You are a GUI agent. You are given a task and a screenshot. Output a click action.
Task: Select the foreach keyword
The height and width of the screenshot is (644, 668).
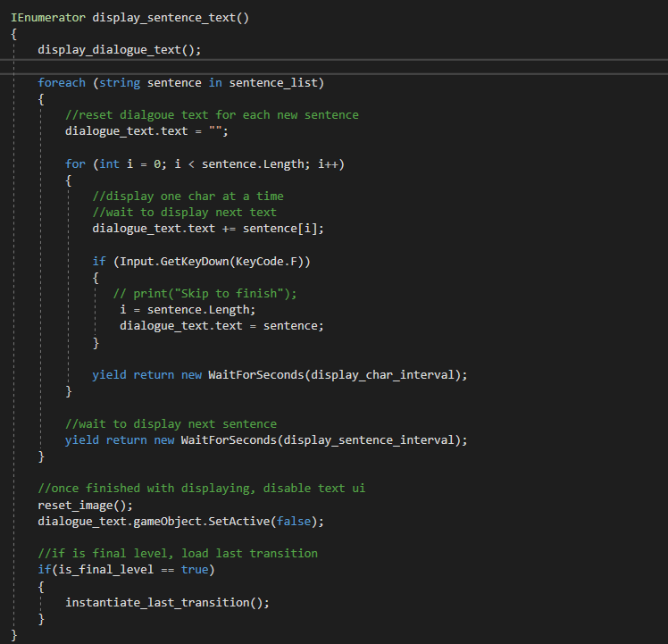[62, 83]
